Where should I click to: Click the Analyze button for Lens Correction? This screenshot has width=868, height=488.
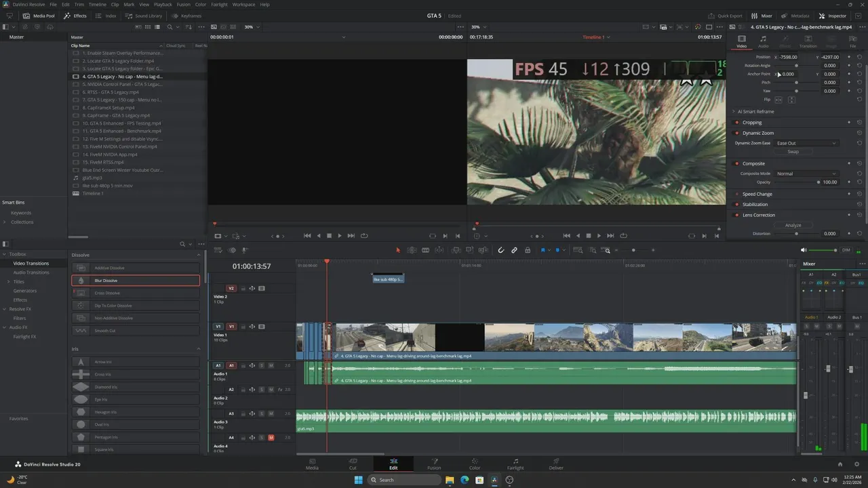(793, 225)
